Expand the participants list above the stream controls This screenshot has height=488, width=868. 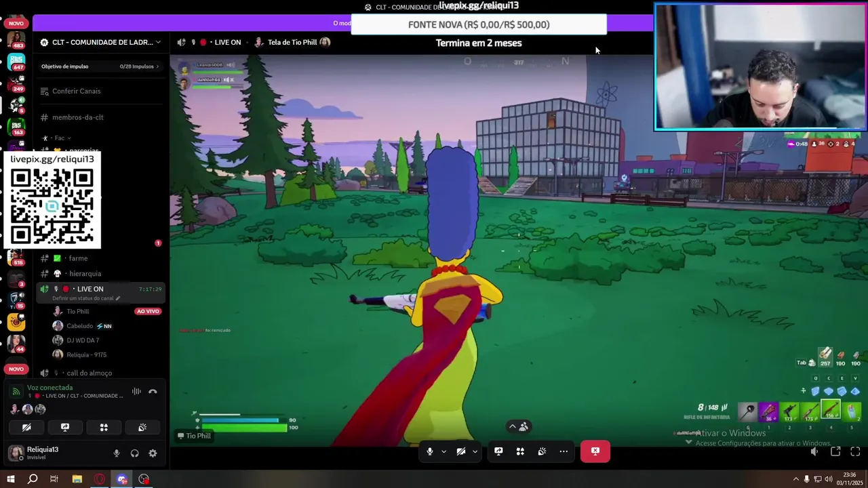[519, 426]
